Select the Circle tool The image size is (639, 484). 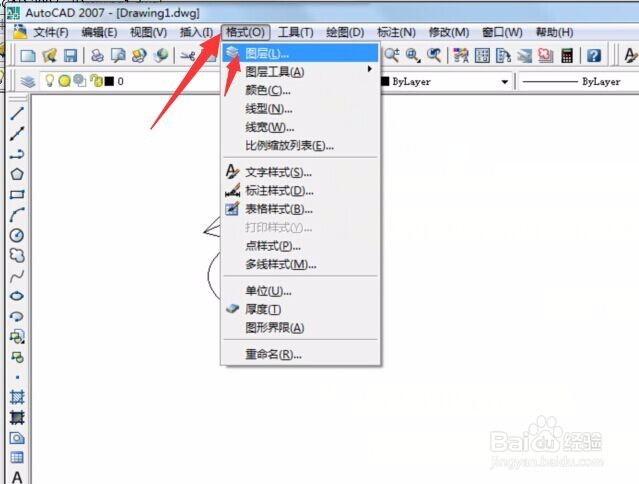pyautogui.click(x=17, y=235)
